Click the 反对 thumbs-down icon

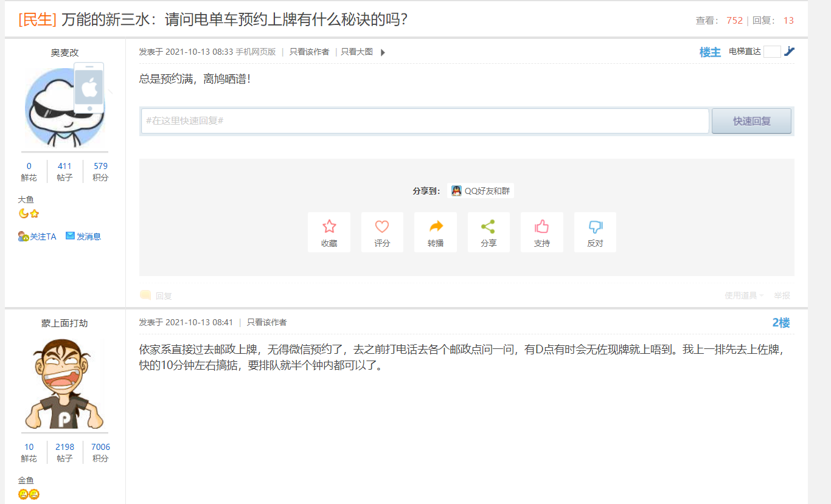coord(595,227)
